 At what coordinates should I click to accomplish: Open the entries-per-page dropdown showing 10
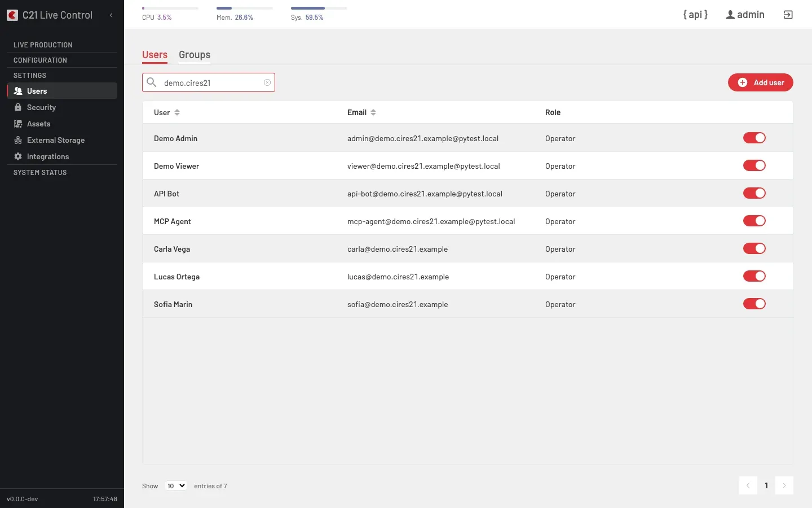pyautogui.click(x=176, y=485)
